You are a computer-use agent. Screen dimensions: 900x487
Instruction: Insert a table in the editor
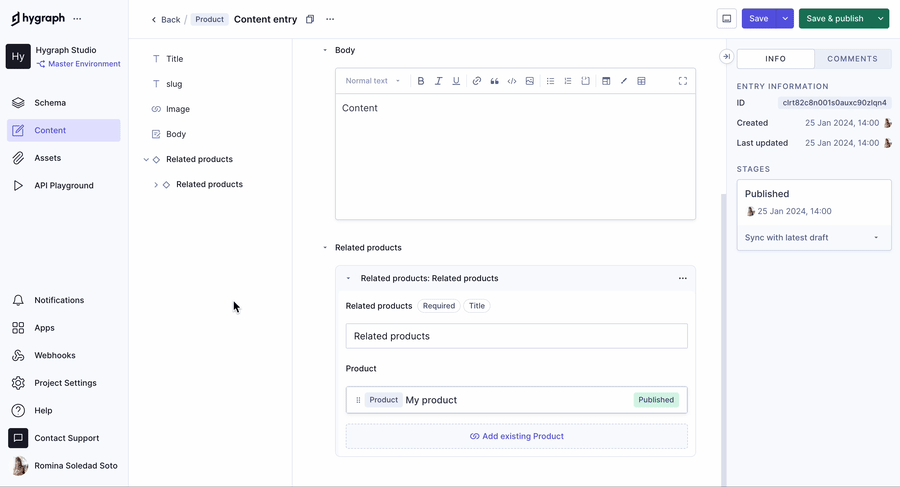(x=641, y=81)
